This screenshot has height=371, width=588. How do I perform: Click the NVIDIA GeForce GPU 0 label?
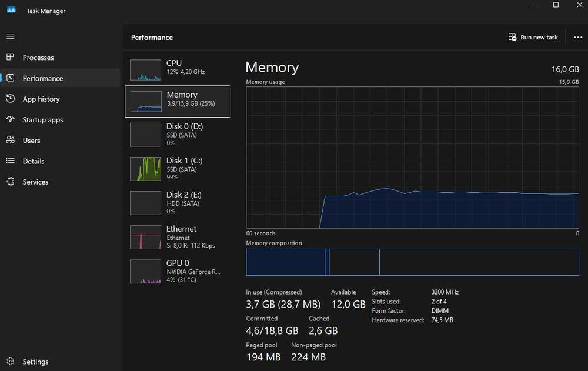tap(193, 271)
